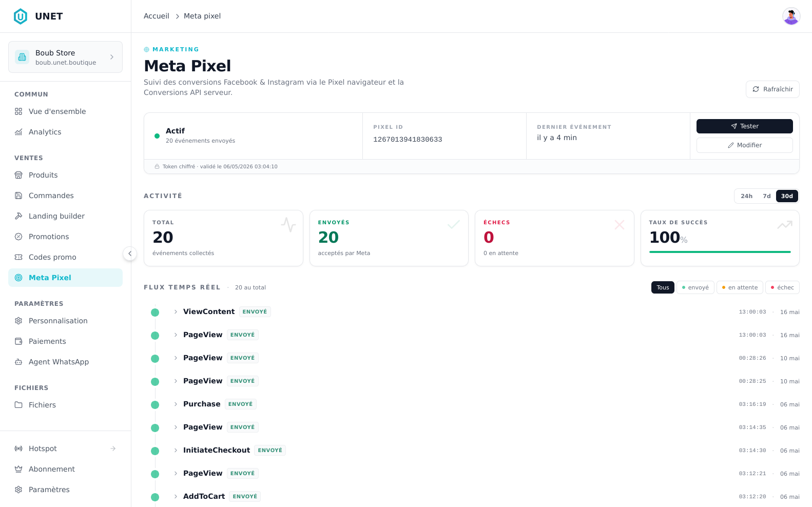Viewport: 812px width, 507px height.
Task: Open the Landing builder hammer icon
Action: (x=18, y=216)
